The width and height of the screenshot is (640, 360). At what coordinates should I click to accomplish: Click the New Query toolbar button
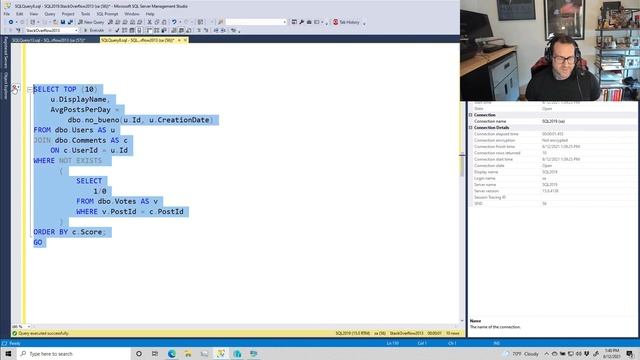point(91,22)
